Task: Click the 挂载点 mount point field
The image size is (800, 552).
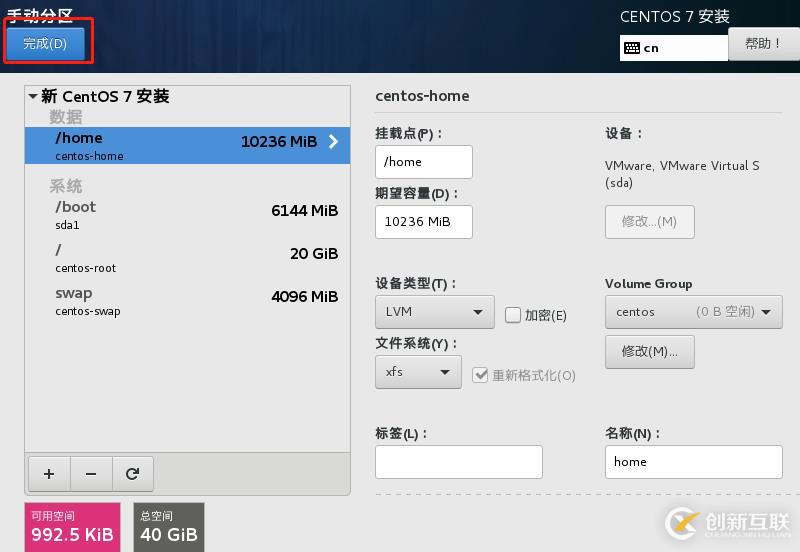Action: [423, 162]
